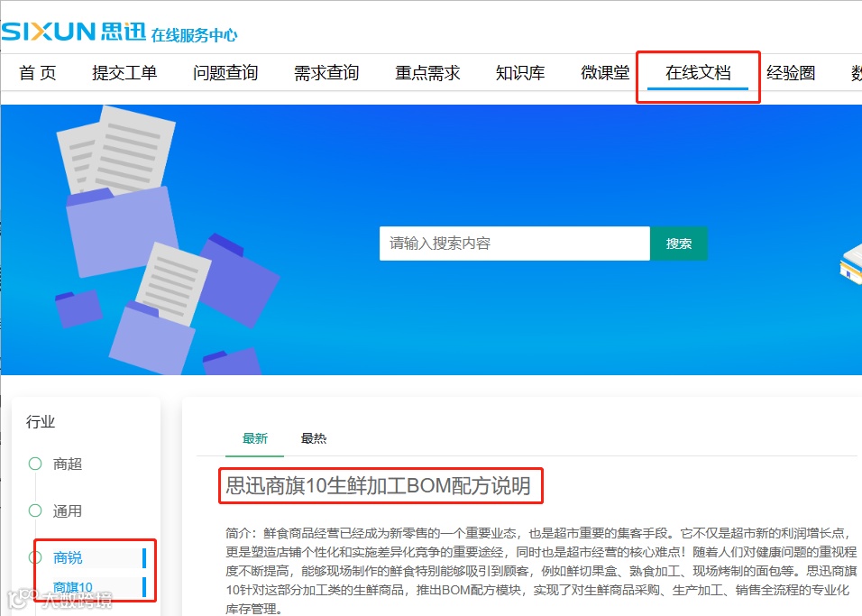862x616 pixels.
Task: Open 提交工单 in the navigation bar
Action: coord(124,72)
